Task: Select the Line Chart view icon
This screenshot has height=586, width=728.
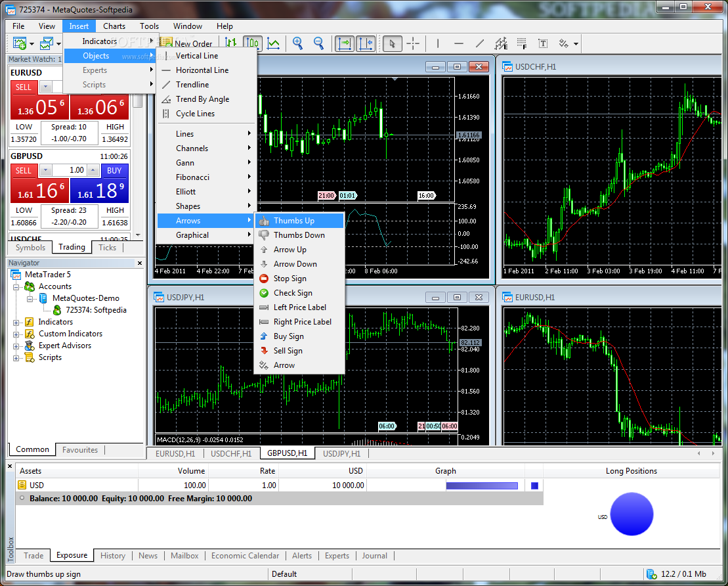Action: pos(274,43)
